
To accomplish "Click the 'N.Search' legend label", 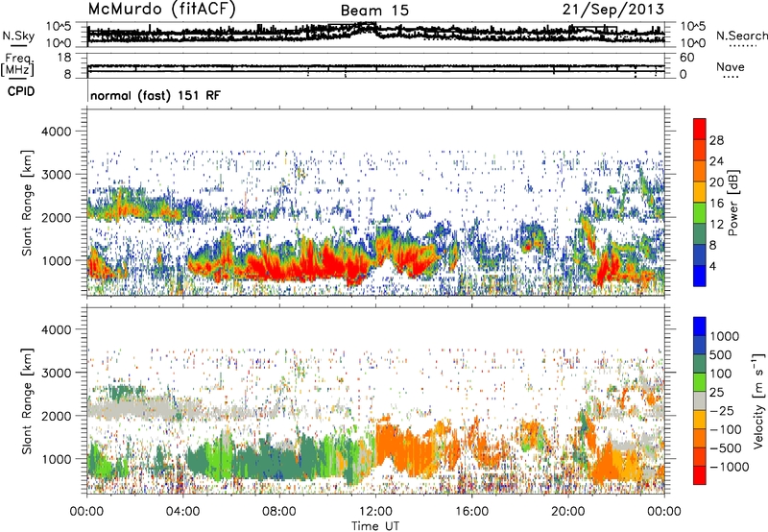I will pos(742,36).
